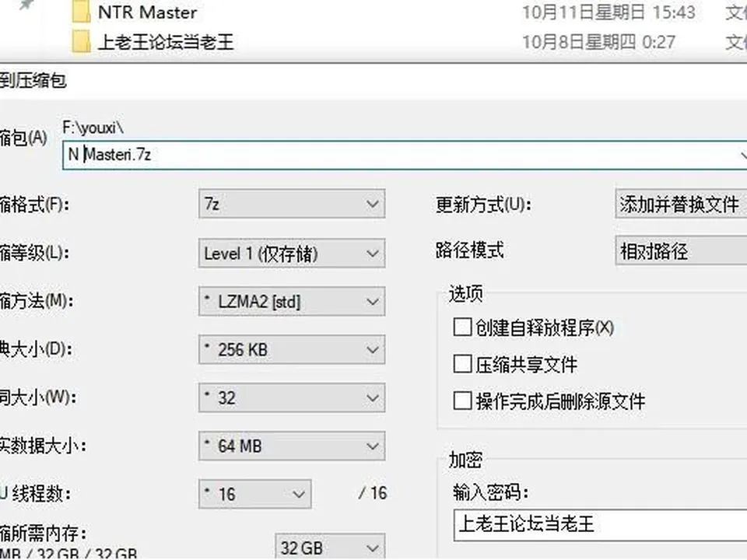Expand the LZMA2 [std] method dropdown
The width and height of the screenshot is (747, 560).
pyautogui.click(x=292, y=302)
